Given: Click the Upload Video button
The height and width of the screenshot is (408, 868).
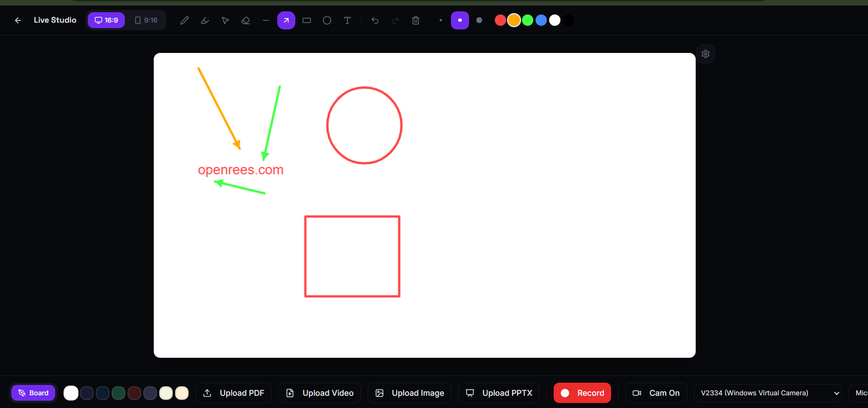Looking at the screenshot, I should pos(320,393).
